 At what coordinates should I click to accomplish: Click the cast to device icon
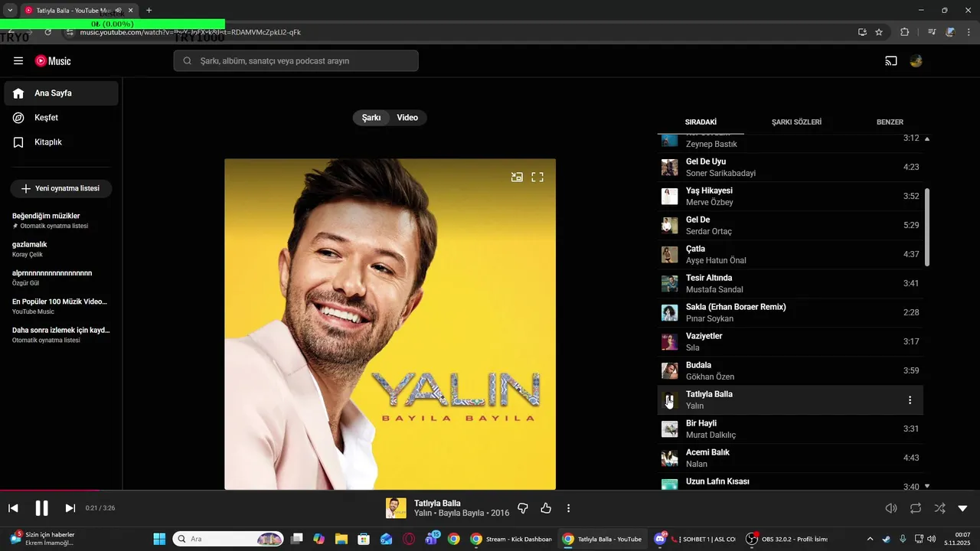click(x=891, y=60)
